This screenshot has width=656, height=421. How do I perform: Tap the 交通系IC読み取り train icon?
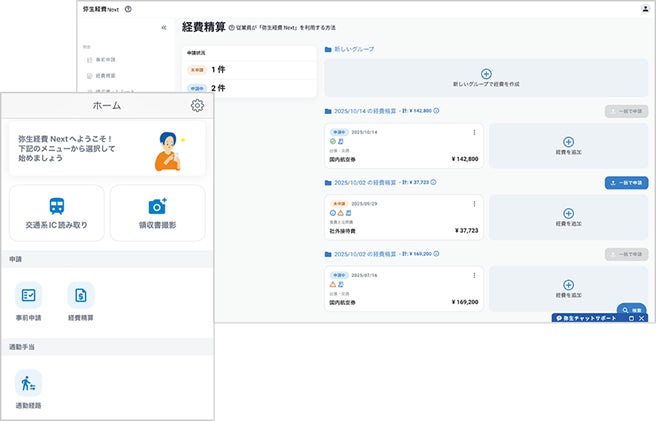point(57,206)
